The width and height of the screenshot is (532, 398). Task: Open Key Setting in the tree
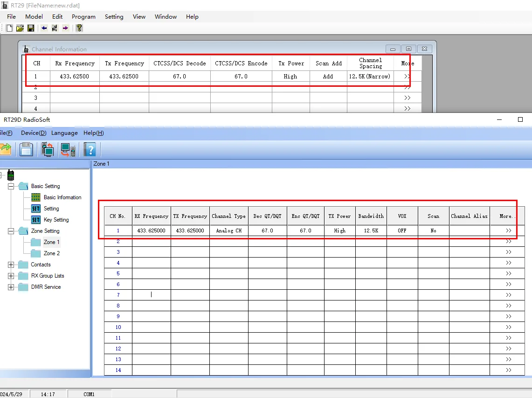click(56, 220)
